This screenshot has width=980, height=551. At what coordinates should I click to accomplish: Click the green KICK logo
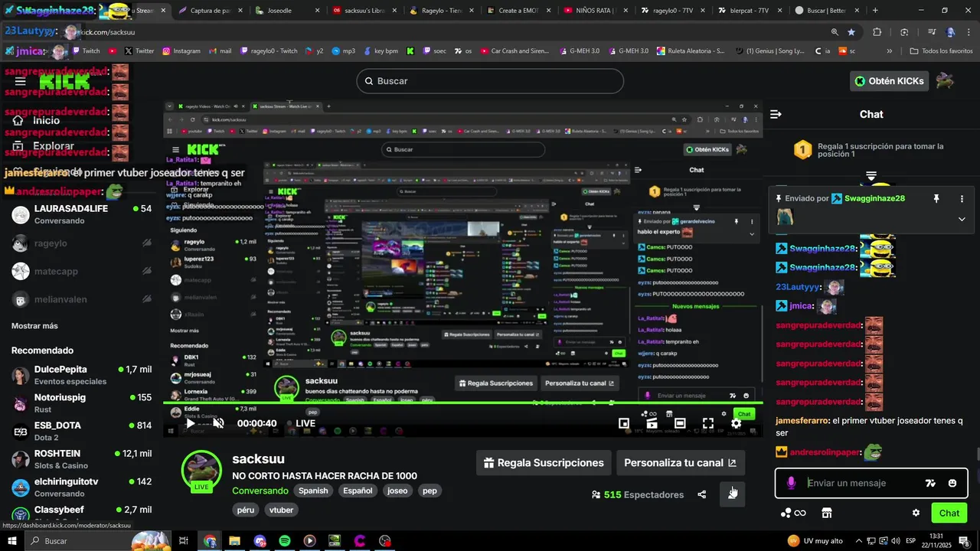(65, 81)
